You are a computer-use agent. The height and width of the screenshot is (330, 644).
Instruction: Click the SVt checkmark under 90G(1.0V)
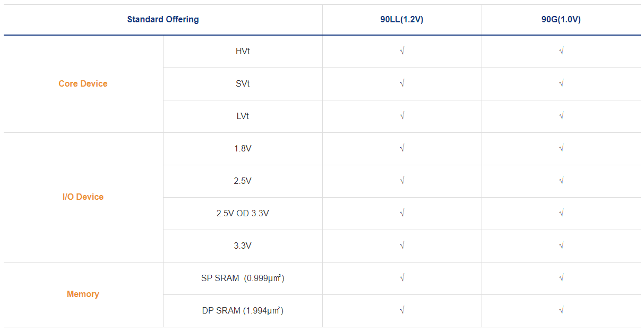point(561,84)
